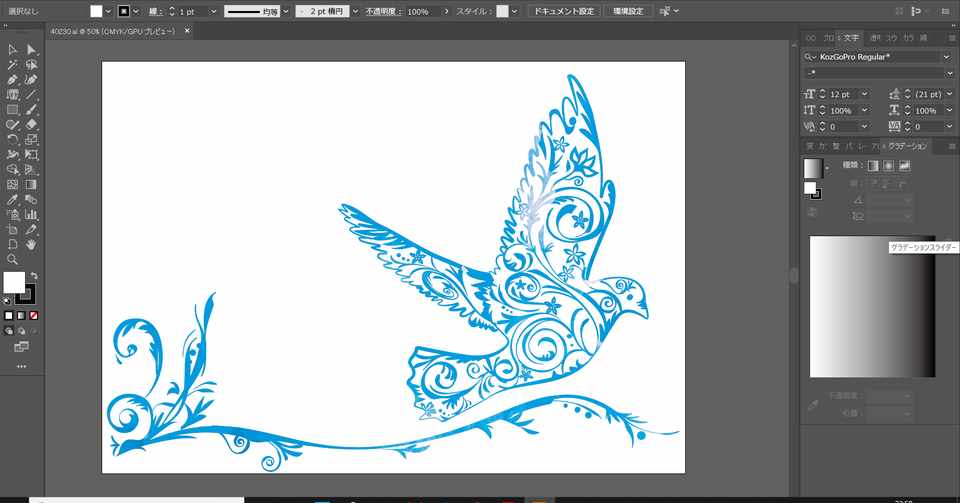Choose Radial gradient type

click(889, 166)
